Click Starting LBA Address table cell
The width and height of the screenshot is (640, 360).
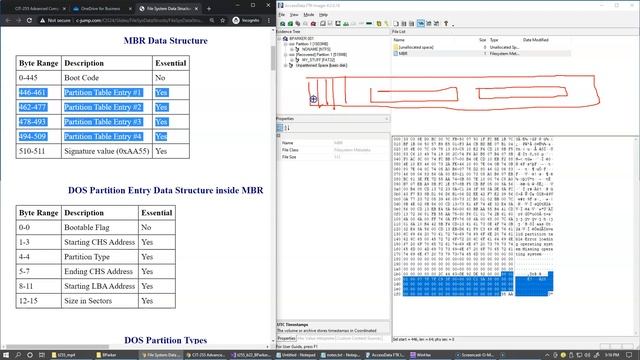100,286
